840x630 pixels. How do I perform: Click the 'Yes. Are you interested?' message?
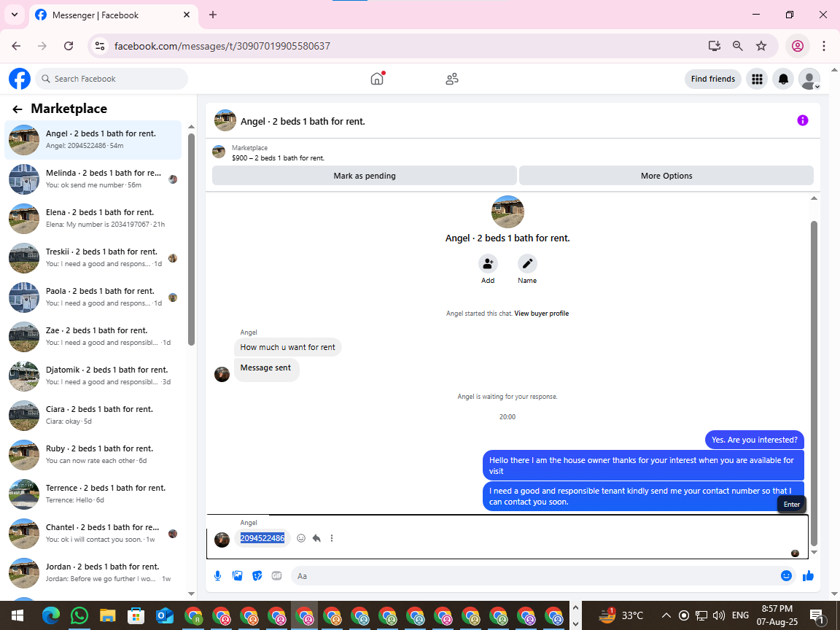754,440
